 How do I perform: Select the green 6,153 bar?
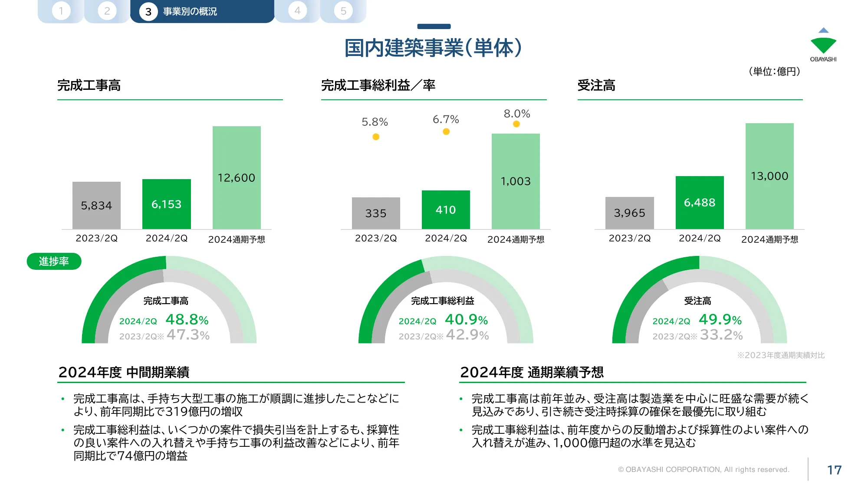(x=167, y=204)
